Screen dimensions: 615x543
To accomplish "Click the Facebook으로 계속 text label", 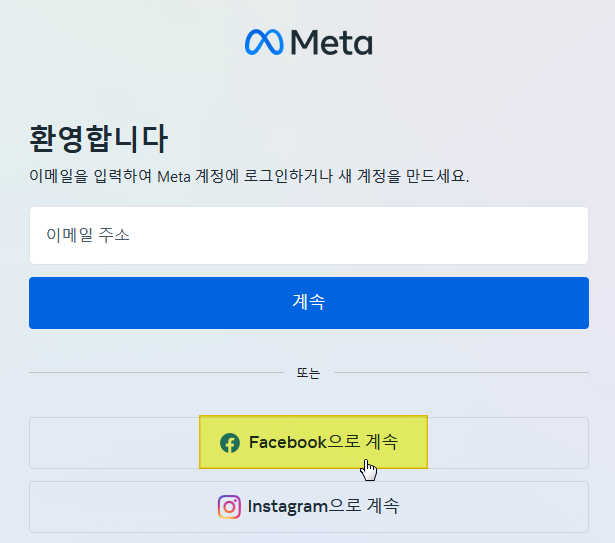I will click(324, 442).
